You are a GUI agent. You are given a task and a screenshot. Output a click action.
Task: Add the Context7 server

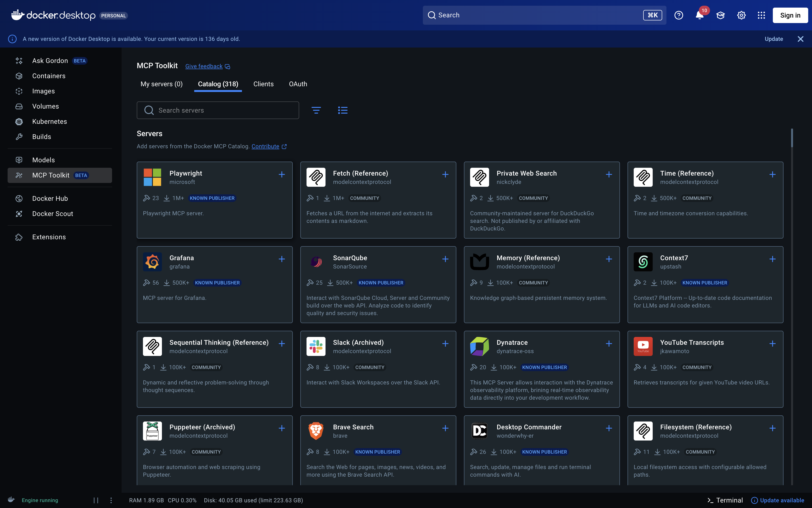point(772,259)
